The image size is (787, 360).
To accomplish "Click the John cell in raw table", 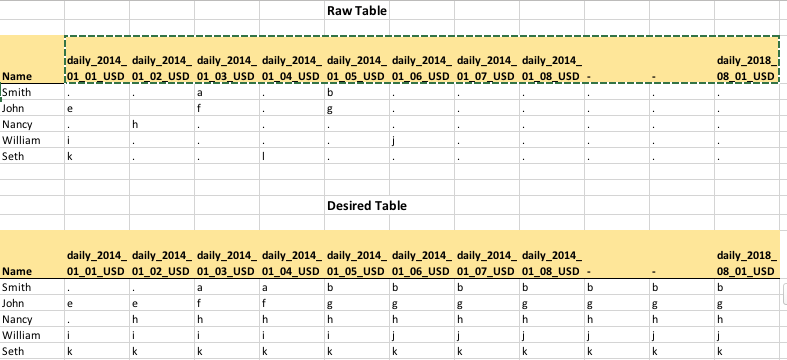I will [32, 108].
